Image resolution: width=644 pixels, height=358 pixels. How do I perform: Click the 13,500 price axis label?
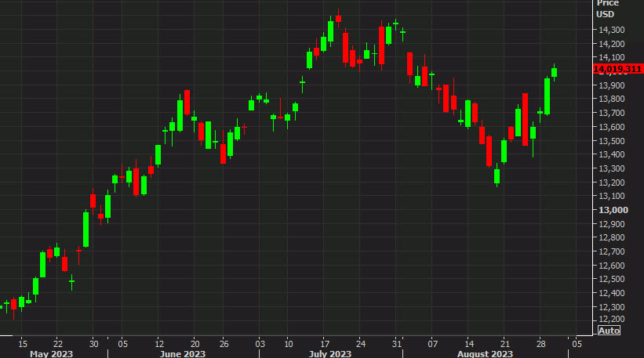click(612, 141)
